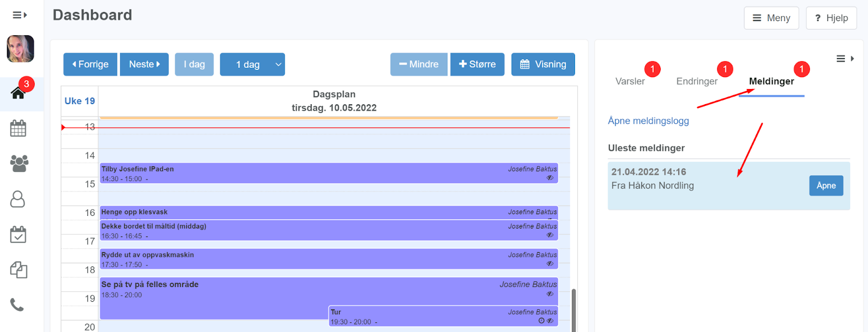Open the Meny menu button

(771, 18)
